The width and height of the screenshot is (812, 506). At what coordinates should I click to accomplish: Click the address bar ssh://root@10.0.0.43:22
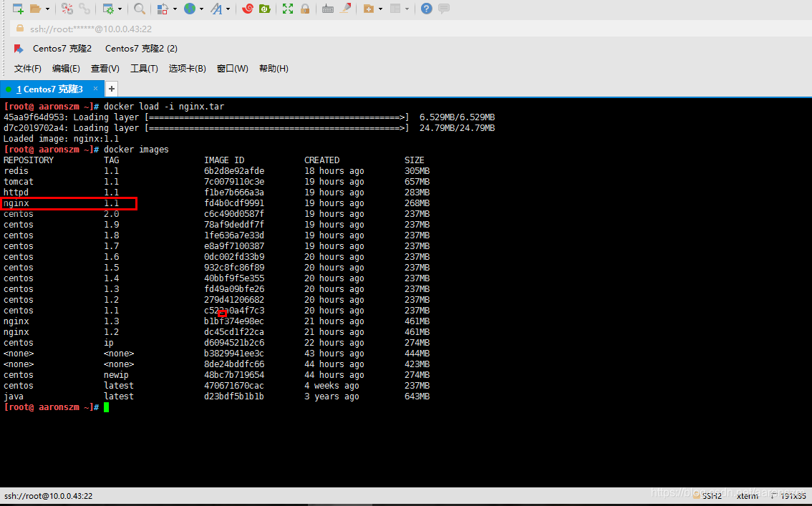(410, 29)
